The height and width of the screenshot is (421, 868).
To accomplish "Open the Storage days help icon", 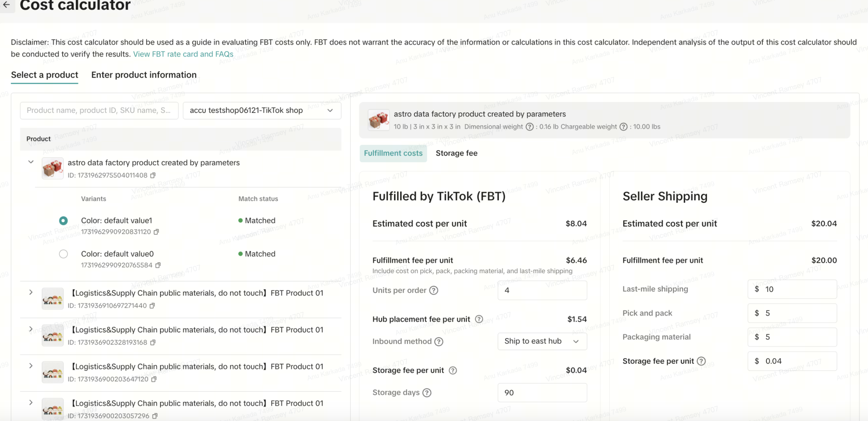I will (x=427, y=393).
